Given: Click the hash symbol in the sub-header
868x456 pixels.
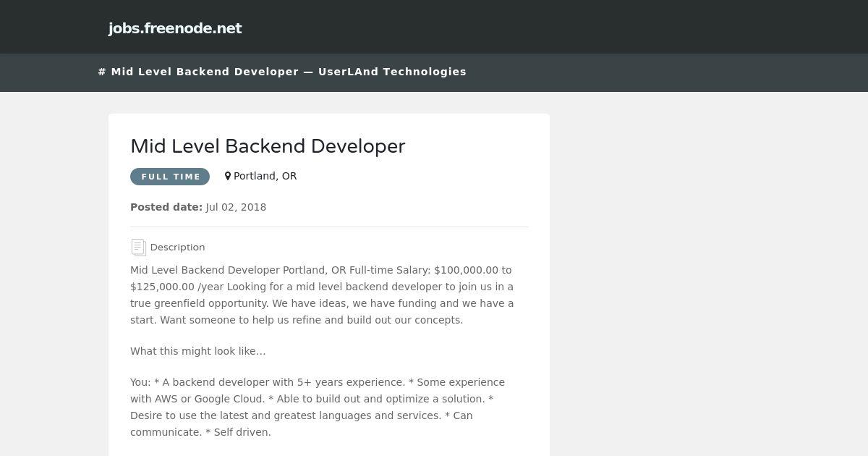Looking at the screenshot, I should [102, 72].
